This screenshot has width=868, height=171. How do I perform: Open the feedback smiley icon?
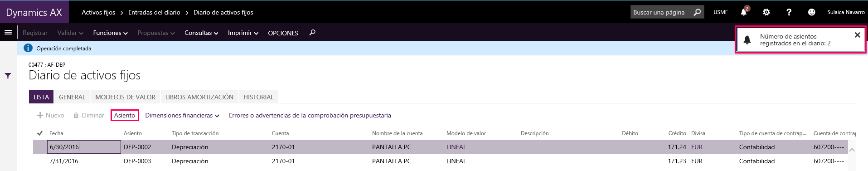click(x=811, y=12)
